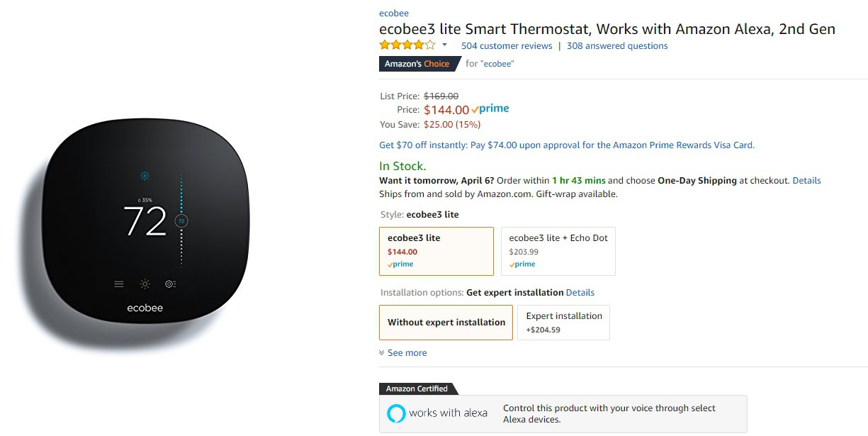Expand the See more section

[407, 353]
